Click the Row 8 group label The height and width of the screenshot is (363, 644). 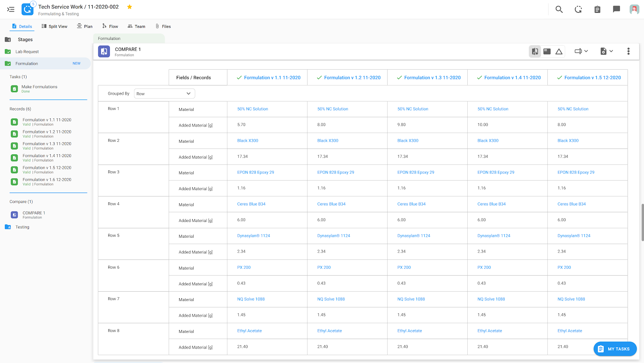114,331
